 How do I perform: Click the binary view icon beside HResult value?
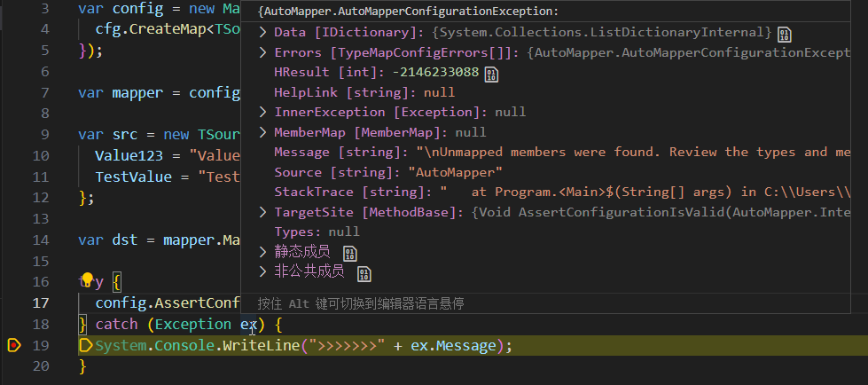click(491, 74)
